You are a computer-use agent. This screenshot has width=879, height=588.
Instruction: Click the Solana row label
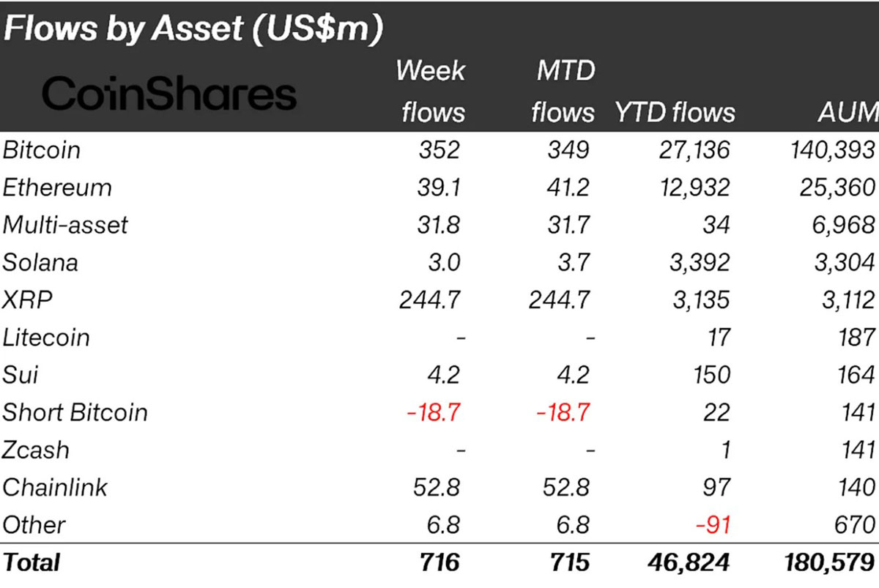[x=40, y=262]
